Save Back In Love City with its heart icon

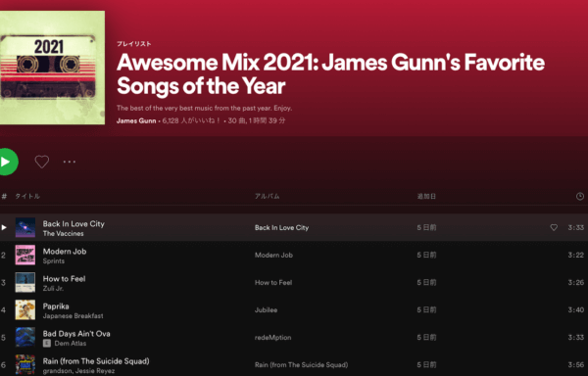(554, 227)
